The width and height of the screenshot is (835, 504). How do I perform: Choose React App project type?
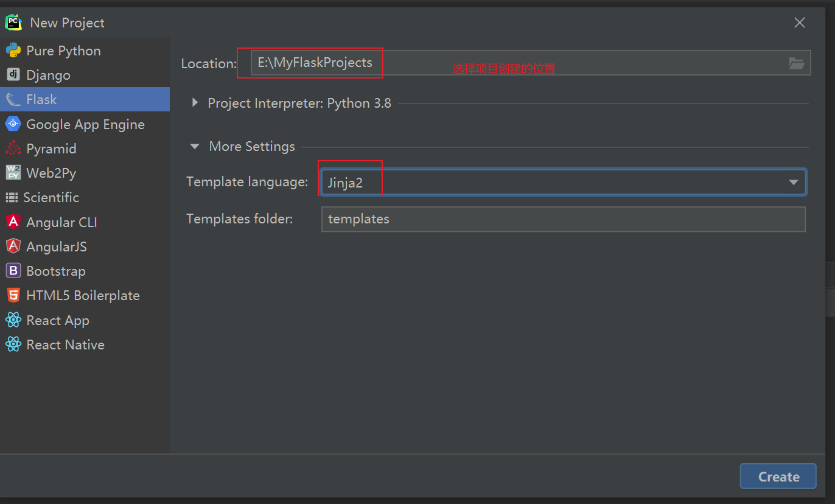tap(85, 320)
